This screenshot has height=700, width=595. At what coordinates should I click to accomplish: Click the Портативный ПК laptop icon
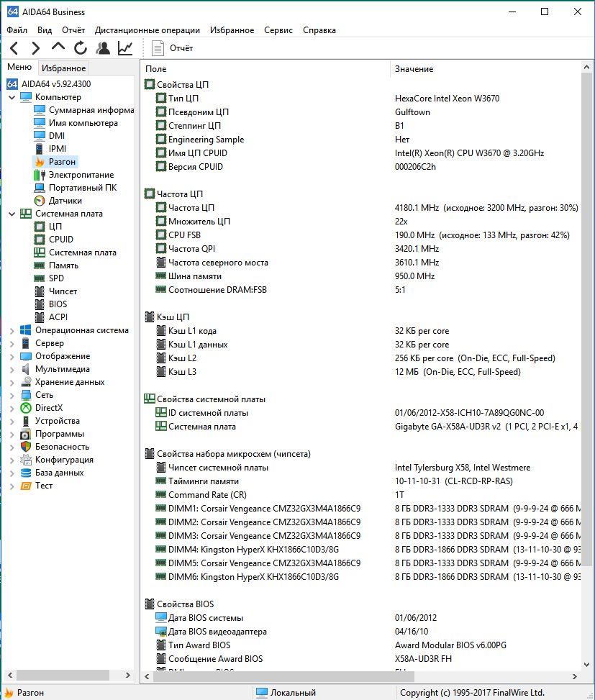[x=40, y=188]
